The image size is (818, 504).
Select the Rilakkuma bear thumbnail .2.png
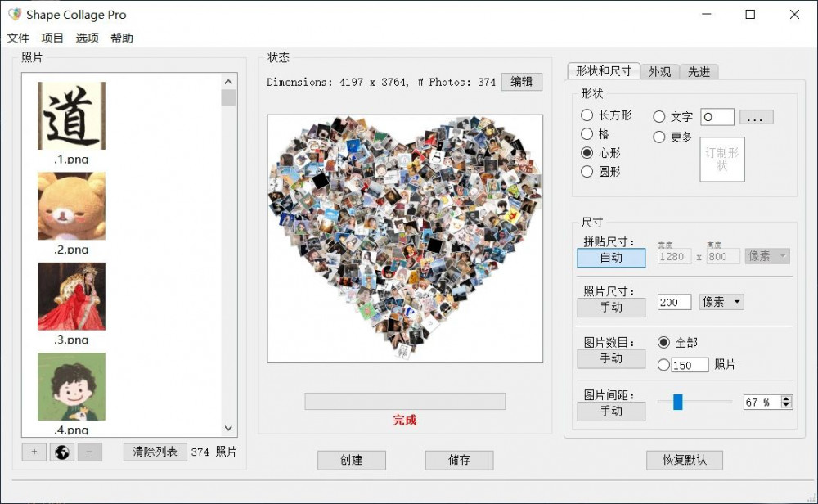point(71,206)
